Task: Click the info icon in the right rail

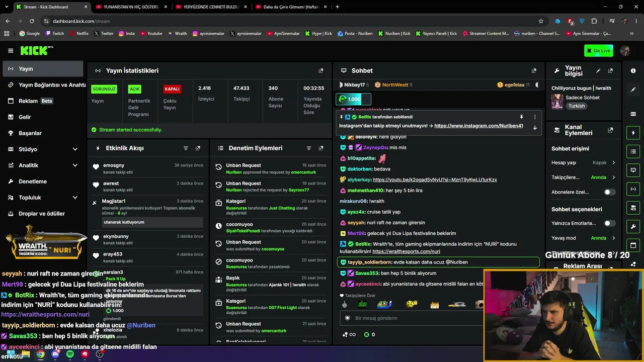Action: (633, 71)
